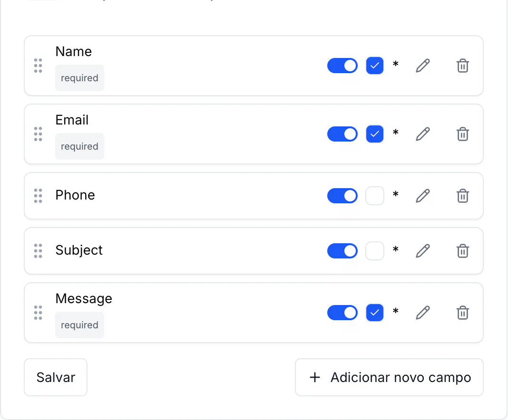
Task: Click the Email field's pencil edit icon
Action: coord(423,134)
